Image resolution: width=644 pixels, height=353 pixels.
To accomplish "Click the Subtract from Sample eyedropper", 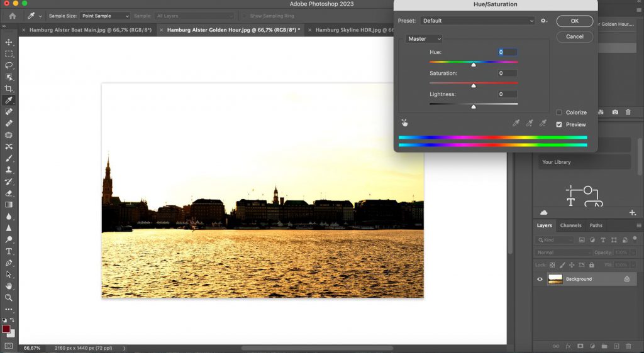I will pyautogui.click(x=543, y=123).
